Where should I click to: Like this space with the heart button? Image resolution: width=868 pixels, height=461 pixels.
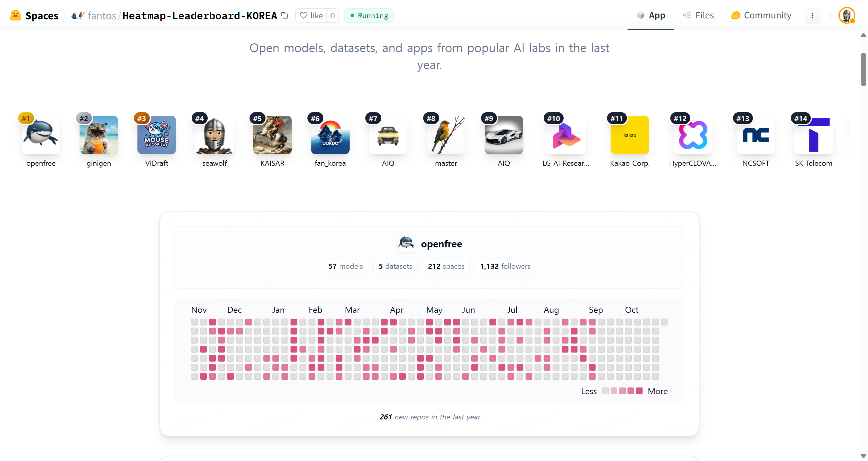pos(311,15)
